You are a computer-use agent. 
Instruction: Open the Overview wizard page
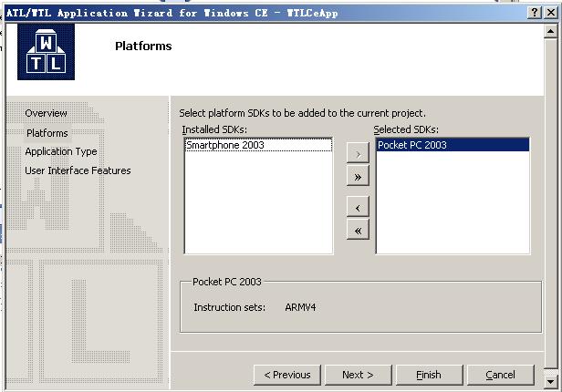46,113
